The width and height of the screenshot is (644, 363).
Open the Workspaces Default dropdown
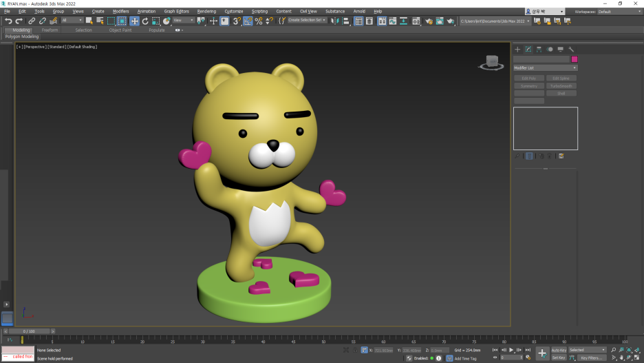click(619, 12)
